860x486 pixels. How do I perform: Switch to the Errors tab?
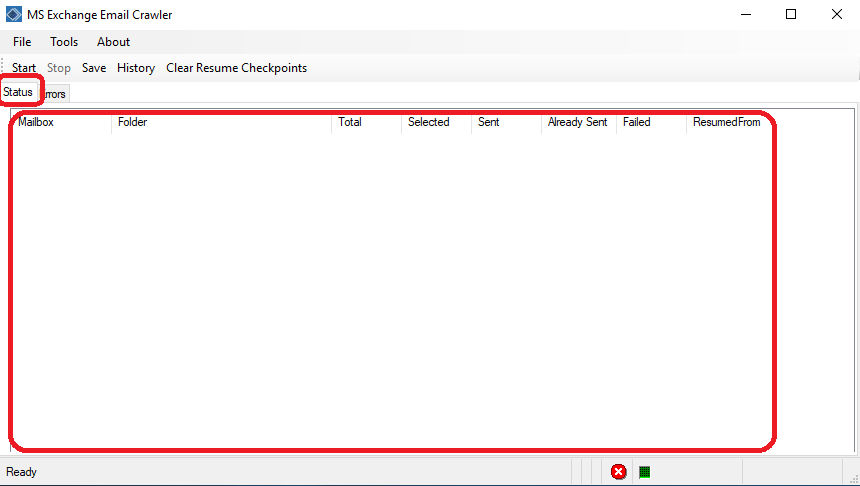[x=55, y=94]
